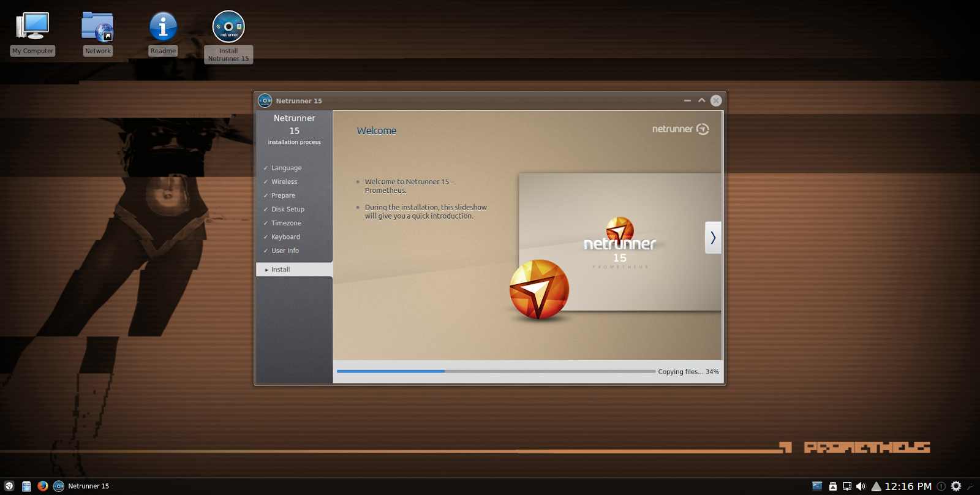Advance slideshow with the right chevron arrow
This screenshot has width=980, height=495.
pos(713,238)
